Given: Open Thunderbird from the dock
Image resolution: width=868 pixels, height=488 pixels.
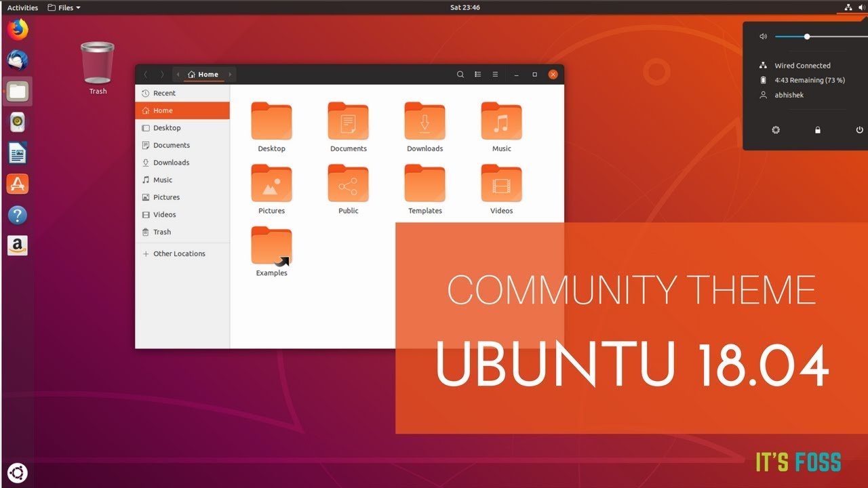Looking at the screenshot, I should pos(17,60).
